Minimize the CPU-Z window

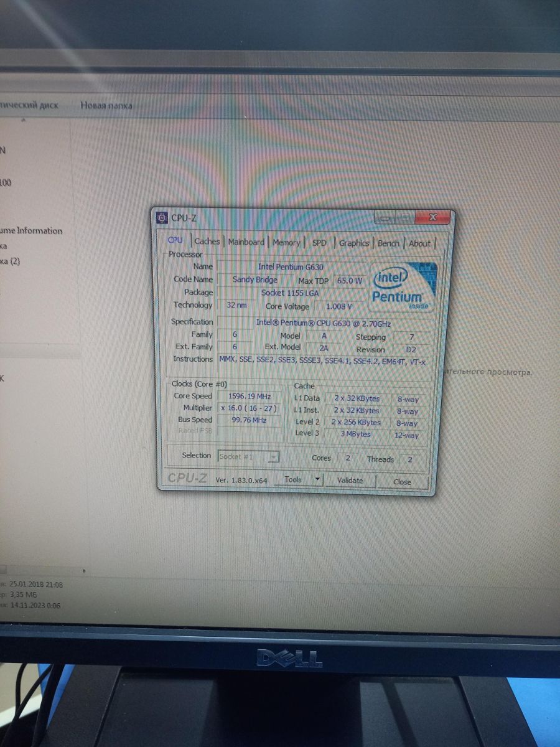coord(386,218)
